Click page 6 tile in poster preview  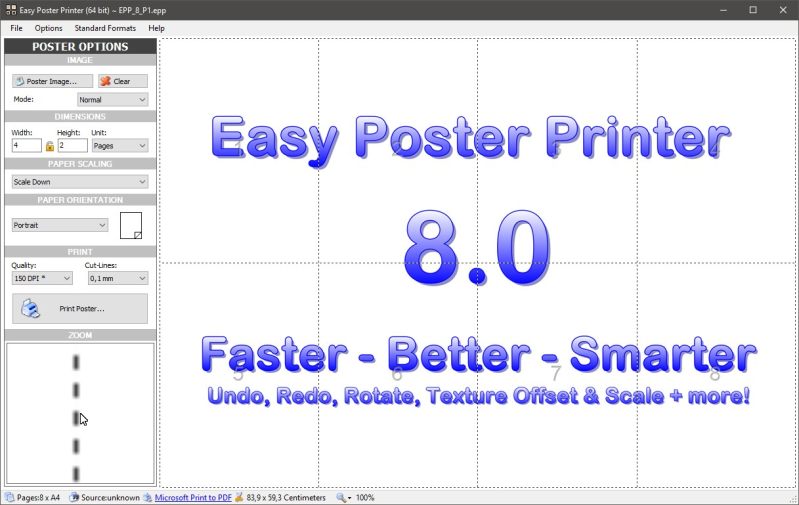pyautogui.click(x=398, y=375)
